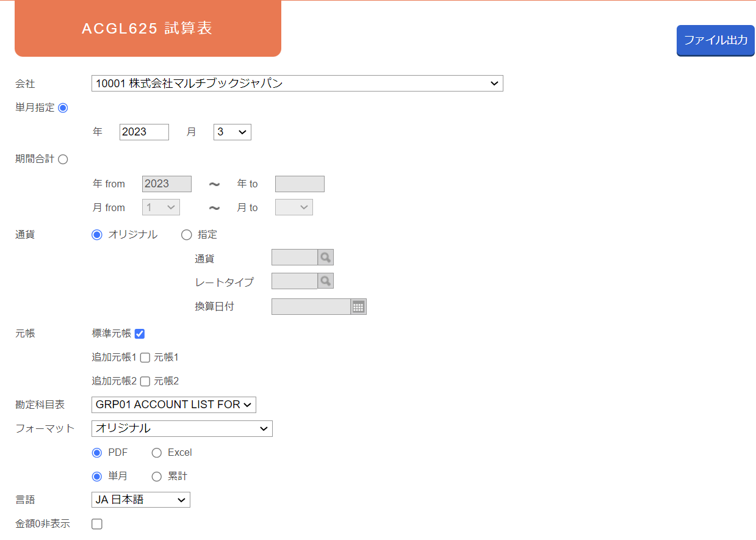Select the オリジナル currency radio button
This screenshot has height=540, width=756.
96,235
